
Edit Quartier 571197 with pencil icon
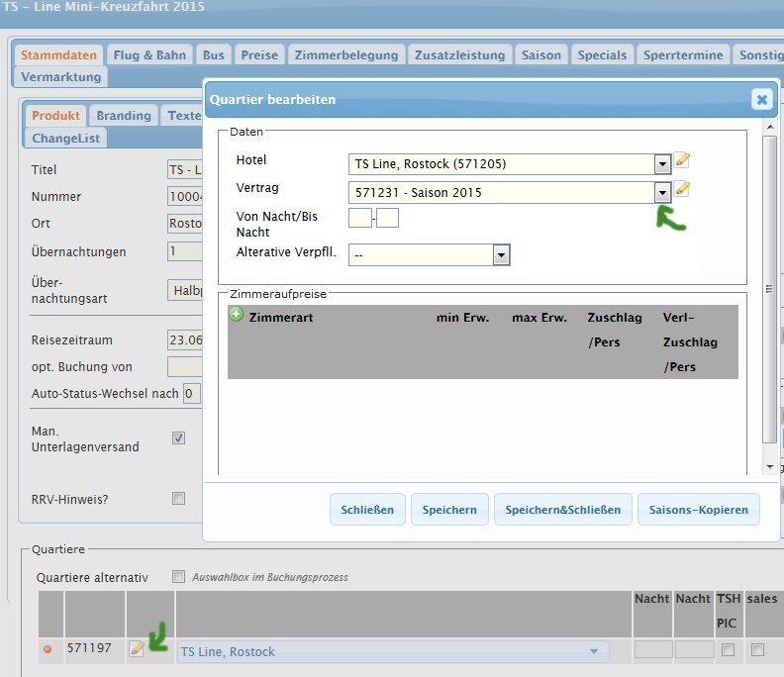138,648
